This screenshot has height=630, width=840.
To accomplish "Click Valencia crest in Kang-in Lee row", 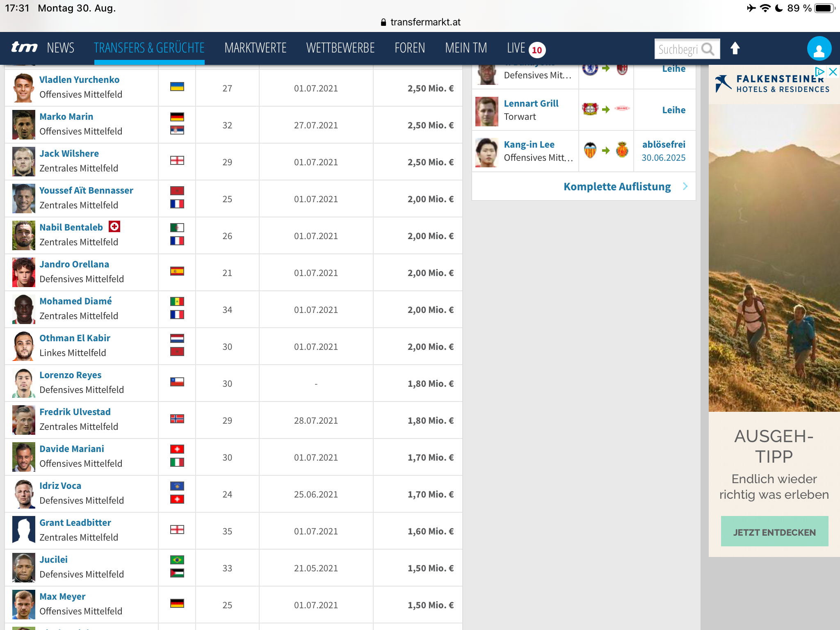I will click(590, 151).
